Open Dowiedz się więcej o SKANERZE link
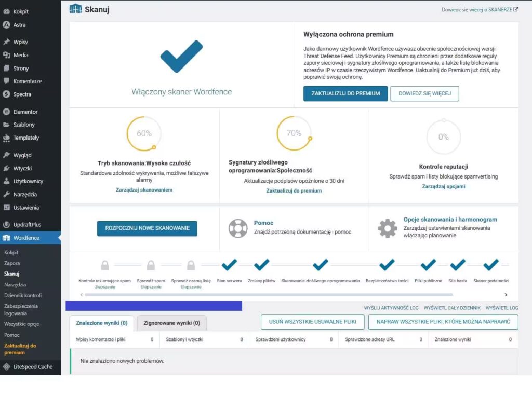This screenshot has width=532, height=396. pyautogui.click(x=480, y=10)
